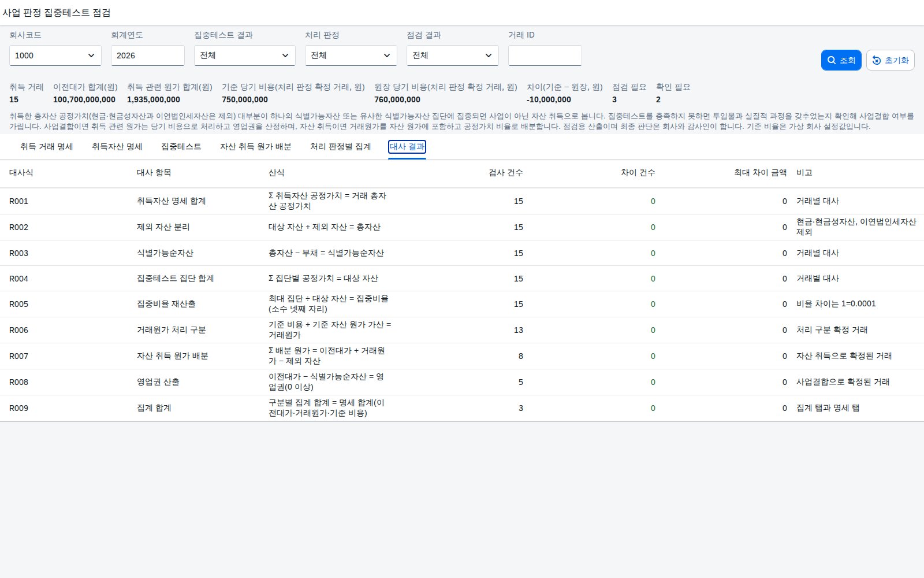Click the 이전대가 합계 value 100,700,000,000
This screenshot has height=578, width=924.
[x=84, y=99]
